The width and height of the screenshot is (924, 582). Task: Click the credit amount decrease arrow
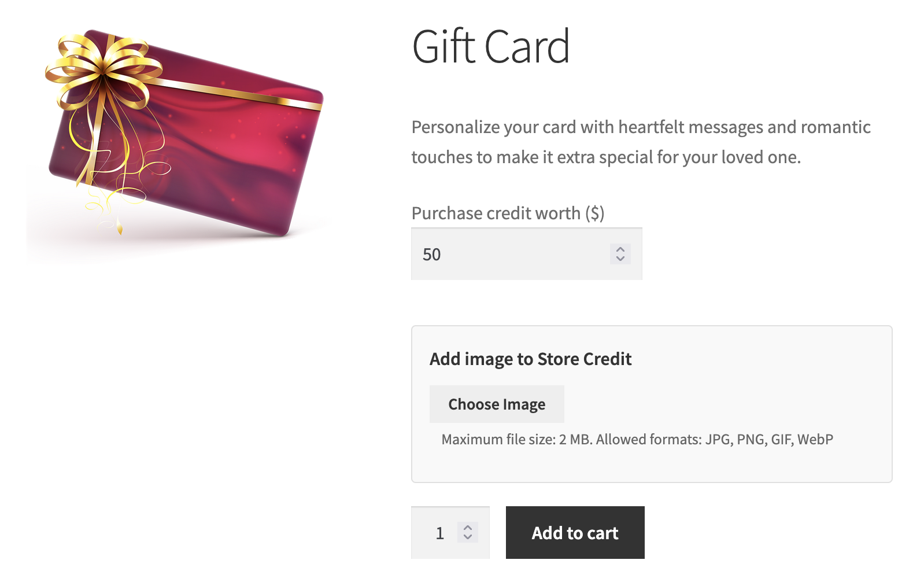coord(620,259)
